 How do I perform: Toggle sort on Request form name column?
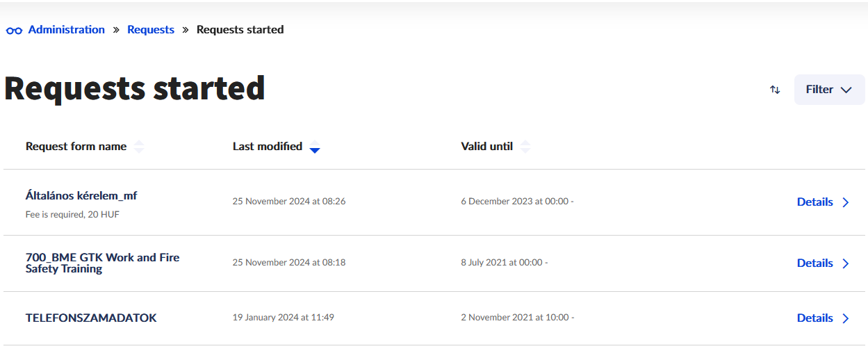139,147
